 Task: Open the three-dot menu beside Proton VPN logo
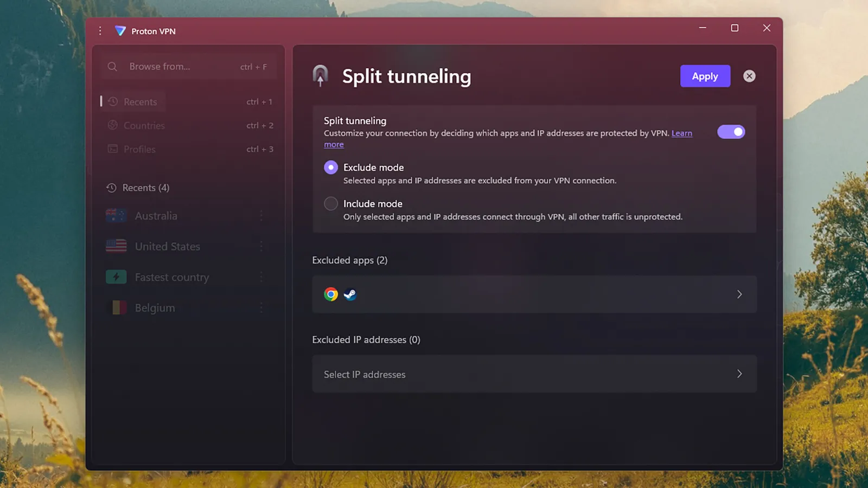(100, 31)
